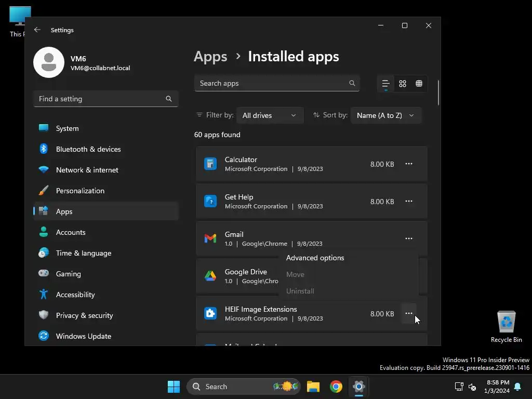Open the Recycle Bin desktop icon

pos(506,326)
